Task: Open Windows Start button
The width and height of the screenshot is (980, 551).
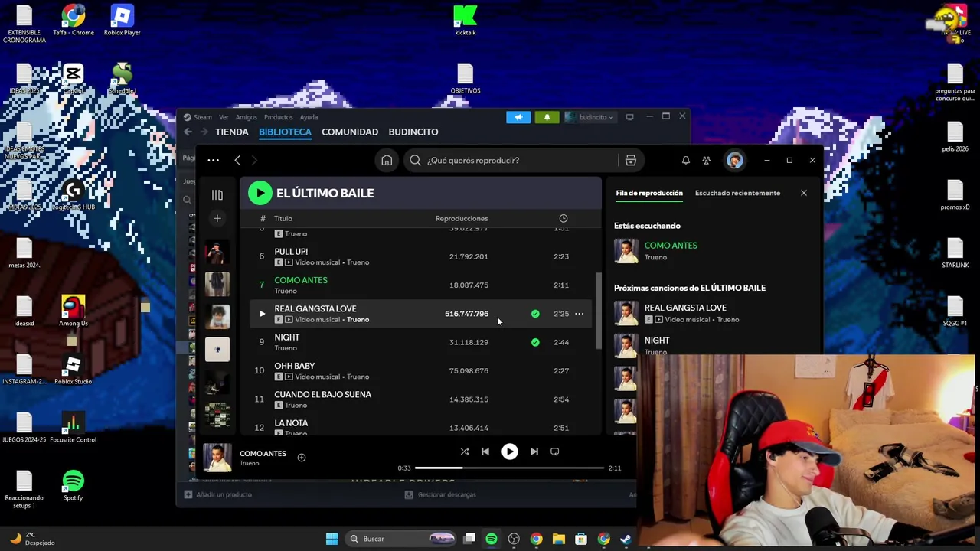Action: coord(332,539)
